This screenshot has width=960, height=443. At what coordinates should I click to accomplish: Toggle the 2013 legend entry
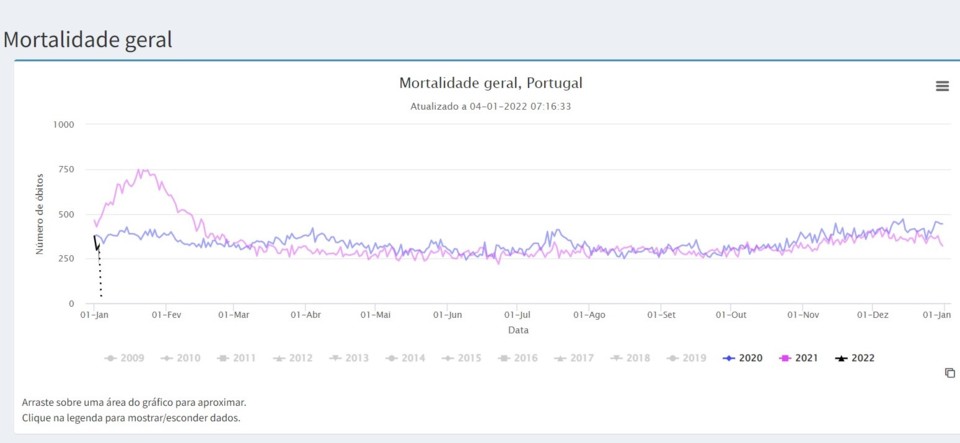pyautogui.click(x=349, y=358)
